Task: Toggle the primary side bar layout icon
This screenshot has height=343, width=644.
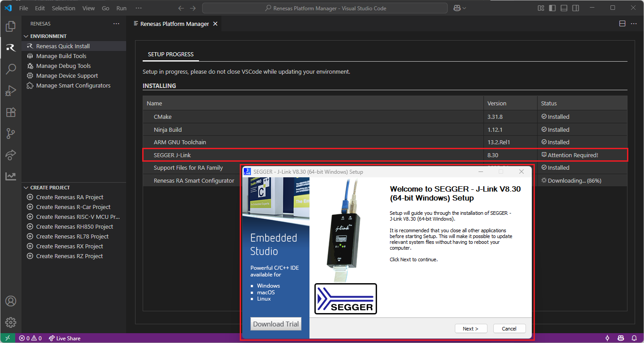Action: (x=552, y=8)
